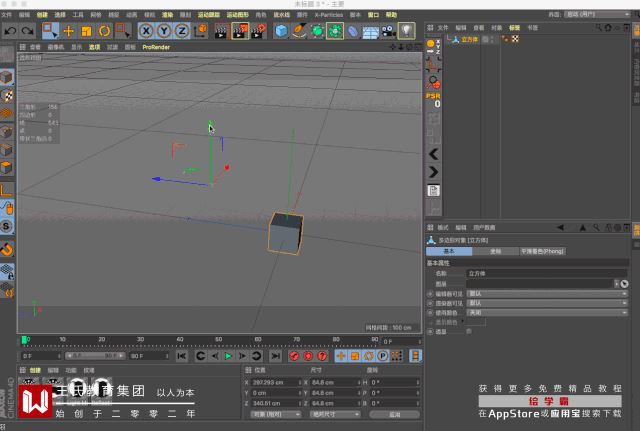Click attribute manager back arrow
This screenshot has width=640, height=431.
tap(560, 228)
